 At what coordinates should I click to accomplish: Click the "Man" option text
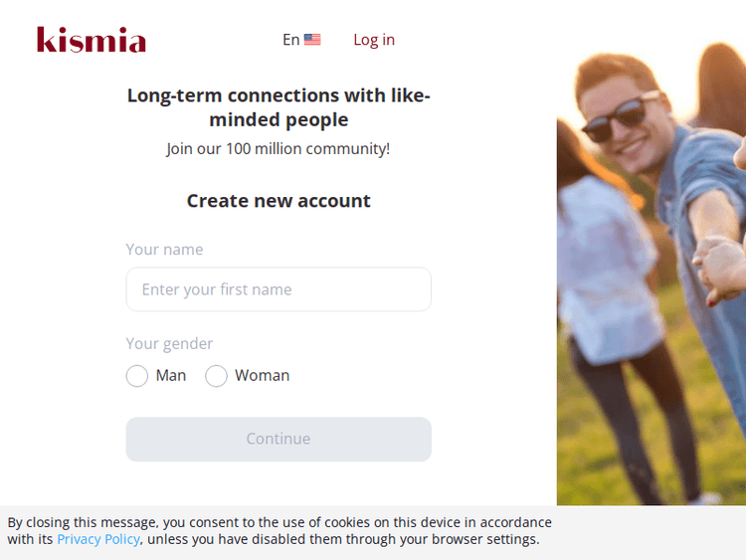point(171,375)
